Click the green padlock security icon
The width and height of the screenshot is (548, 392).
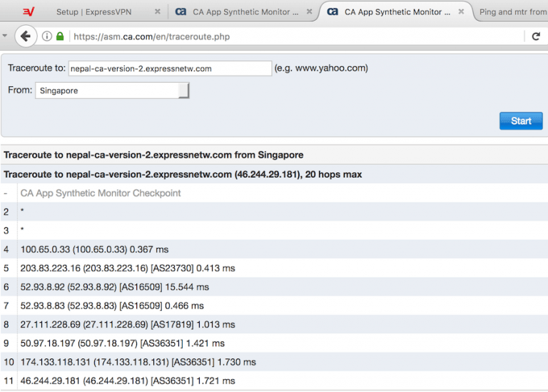coord(60,36)
